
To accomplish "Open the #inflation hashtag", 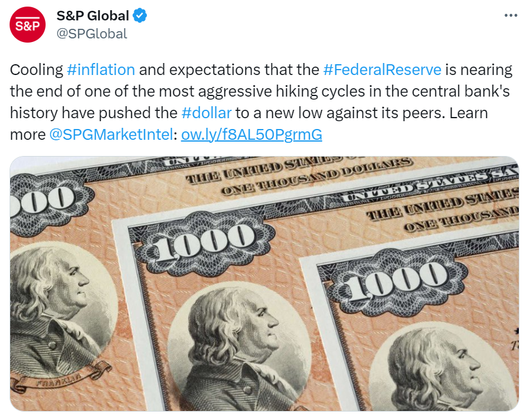I will coord(101,70).
